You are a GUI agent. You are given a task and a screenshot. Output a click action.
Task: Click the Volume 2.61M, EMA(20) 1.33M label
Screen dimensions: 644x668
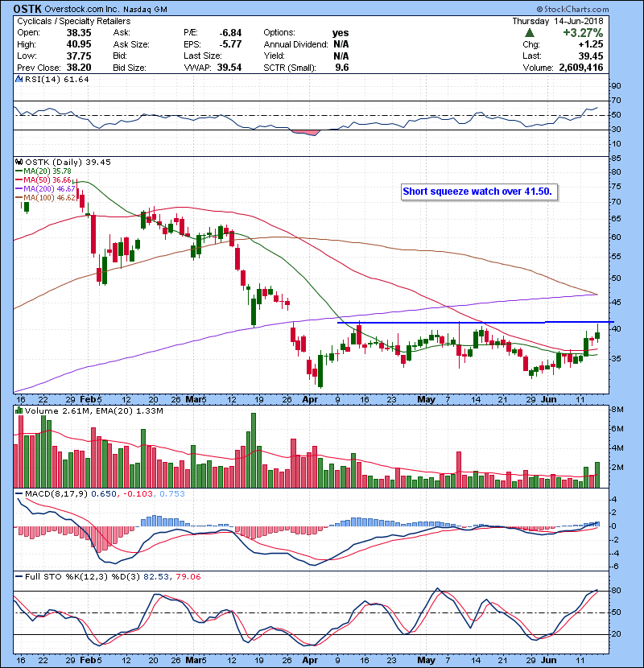click(x=93, y=410)
